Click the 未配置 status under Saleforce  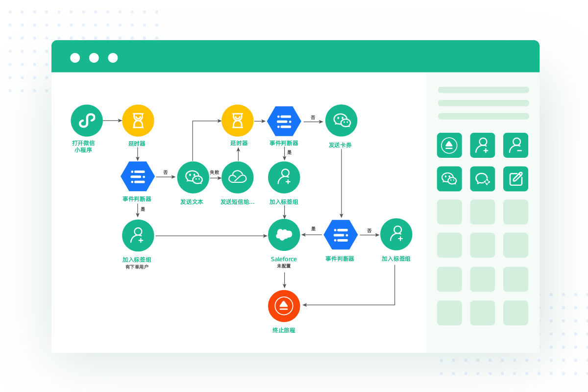284,266
